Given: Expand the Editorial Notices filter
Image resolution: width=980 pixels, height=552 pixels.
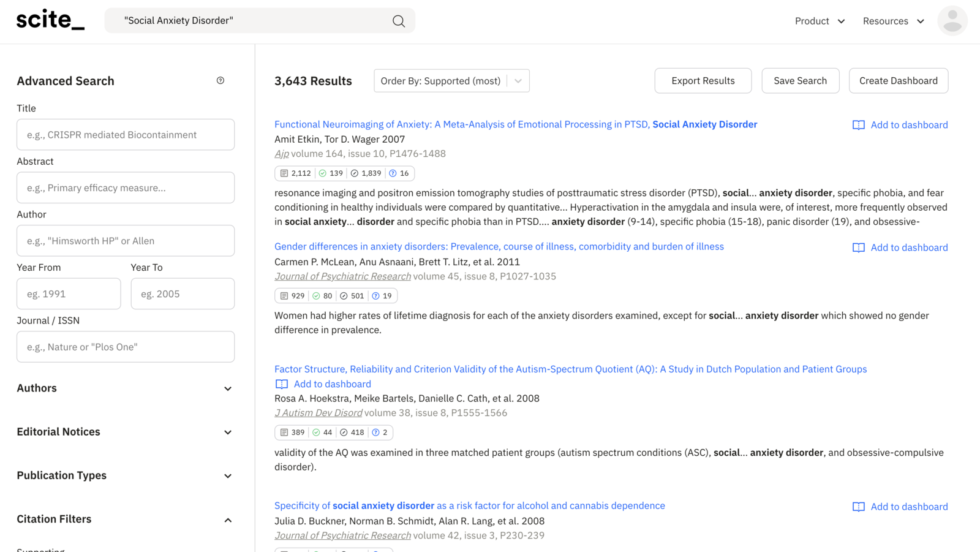Looking at the screenshot, I should [228, 432].
